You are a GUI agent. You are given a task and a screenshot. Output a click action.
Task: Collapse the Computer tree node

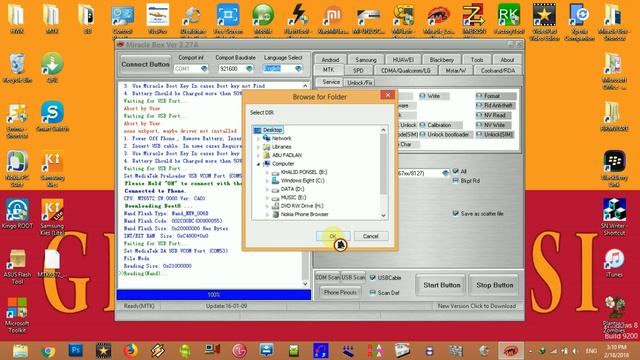(258, 164)
